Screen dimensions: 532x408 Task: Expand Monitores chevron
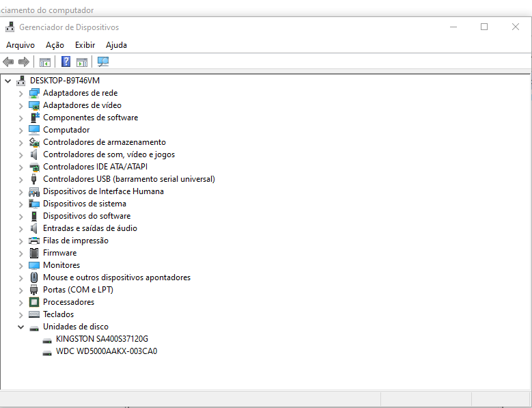20,265
